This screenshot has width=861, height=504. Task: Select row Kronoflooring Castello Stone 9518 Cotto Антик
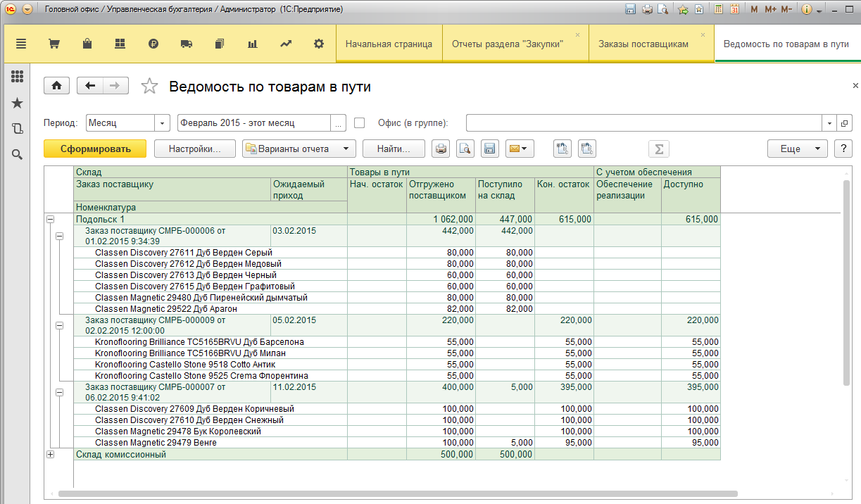(397, 365)
